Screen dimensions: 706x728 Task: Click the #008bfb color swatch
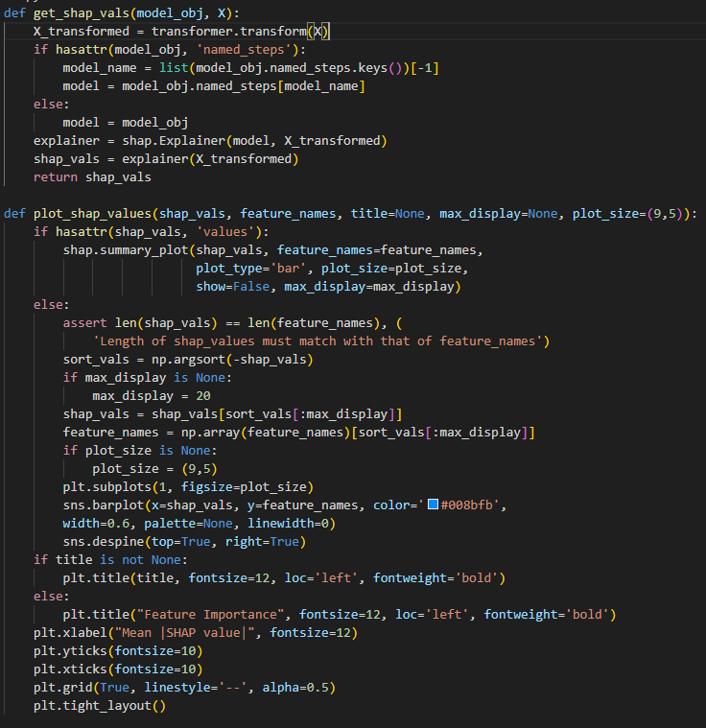[432, 505]
